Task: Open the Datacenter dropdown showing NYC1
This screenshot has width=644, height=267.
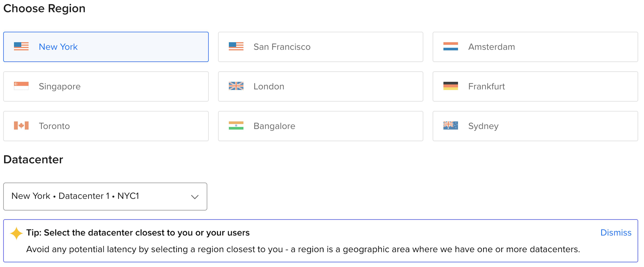Action: click(105, 196)
